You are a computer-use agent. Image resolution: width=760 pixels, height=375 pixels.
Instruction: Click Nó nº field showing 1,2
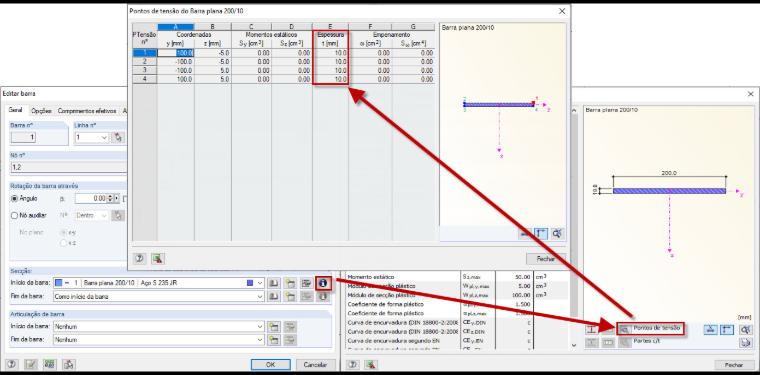[68, 167]
